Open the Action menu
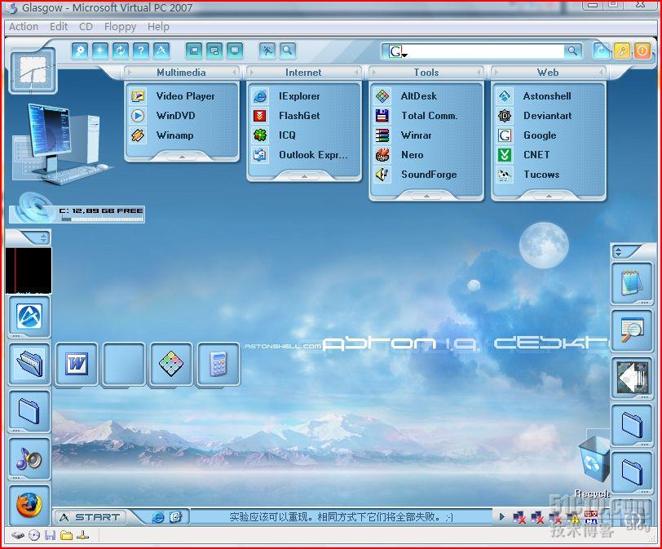 click(x=24, y=27)
